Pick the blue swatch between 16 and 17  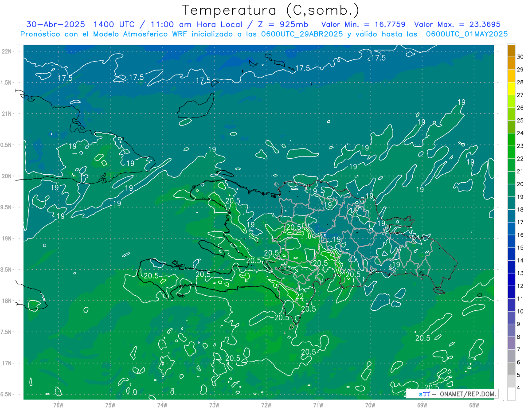511,229
